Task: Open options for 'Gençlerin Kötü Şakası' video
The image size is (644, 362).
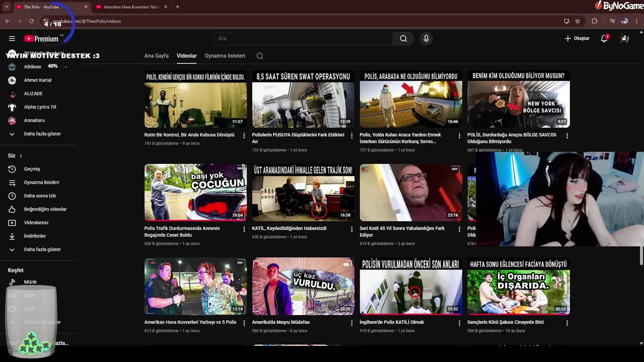Action: pos(567,323)
